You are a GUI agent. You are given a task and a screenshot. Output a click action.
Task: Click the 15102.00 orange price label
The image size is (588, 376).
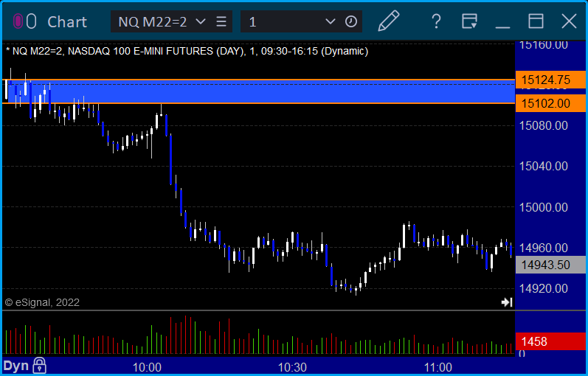point(550,103)
